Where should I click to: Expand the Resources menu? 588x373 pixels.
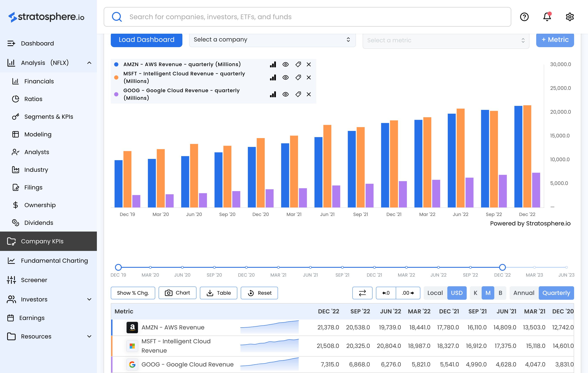89,337
